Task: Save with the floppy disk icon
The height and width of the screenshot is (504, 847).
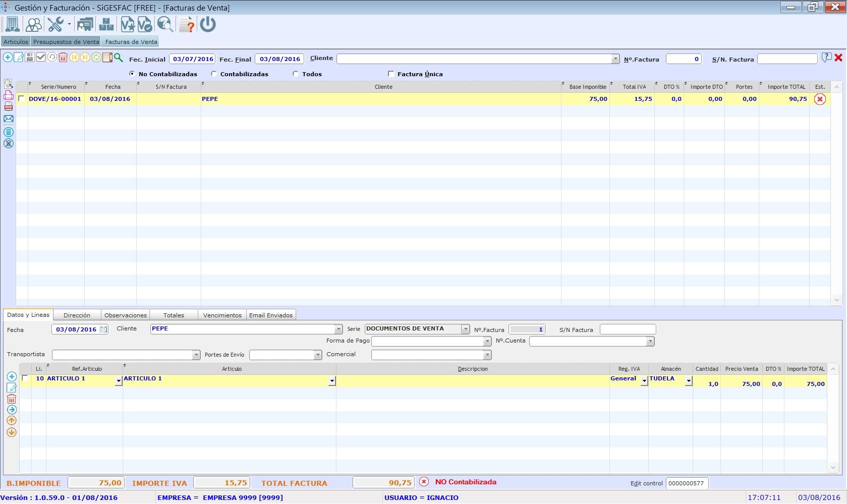Action: pyautogui.click(x=30, y=58)
